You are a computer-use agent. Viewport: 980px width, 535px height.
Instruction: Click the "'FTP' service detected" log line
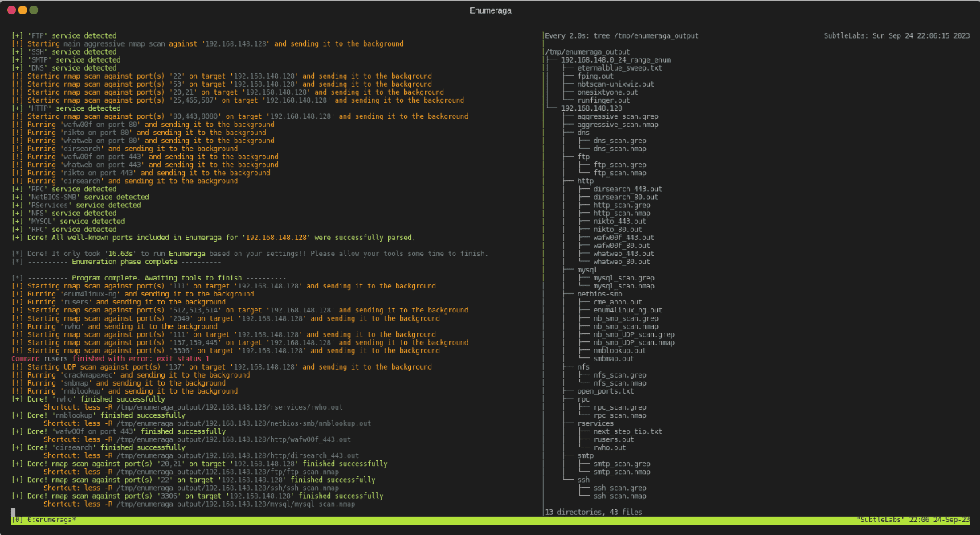(64, 36)
